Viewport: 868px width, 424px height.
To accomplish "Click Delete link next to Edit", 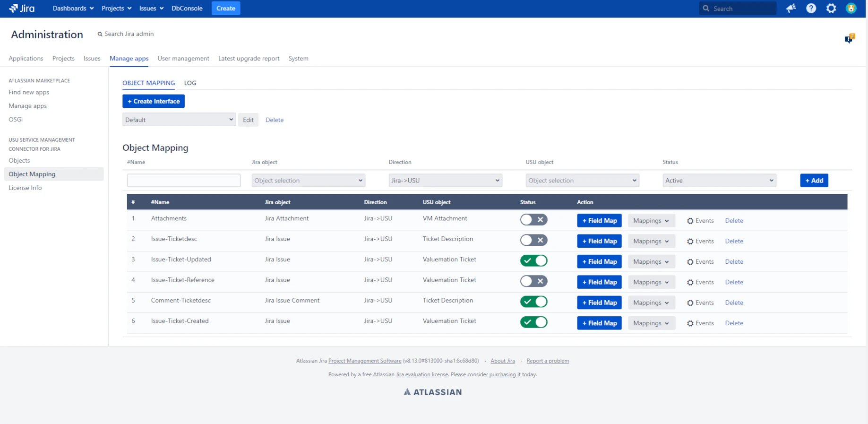I will coord(275,120).
